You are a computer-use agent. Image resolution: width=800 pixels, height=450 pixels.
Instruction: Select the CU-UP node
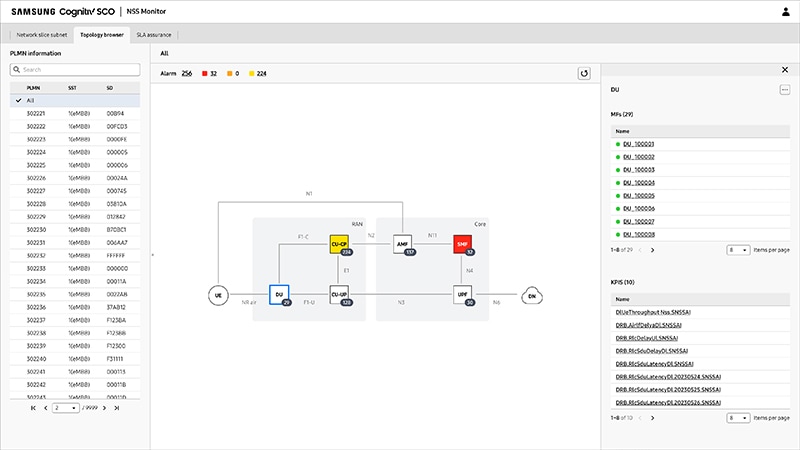[x=339, y=294]
